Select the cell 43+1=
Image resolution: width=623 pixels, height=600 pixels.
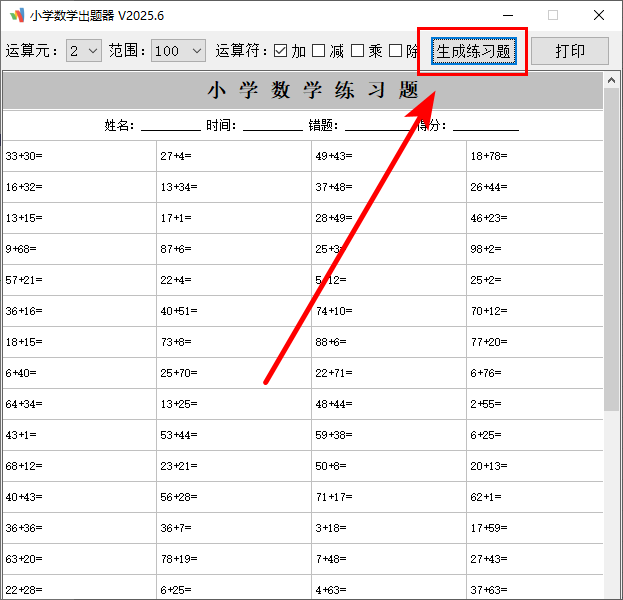coord(79,435)
